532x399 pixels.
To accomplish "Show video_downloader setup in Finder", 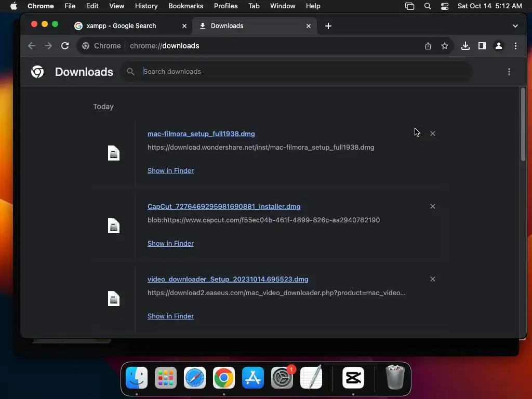I will point(170,316).
